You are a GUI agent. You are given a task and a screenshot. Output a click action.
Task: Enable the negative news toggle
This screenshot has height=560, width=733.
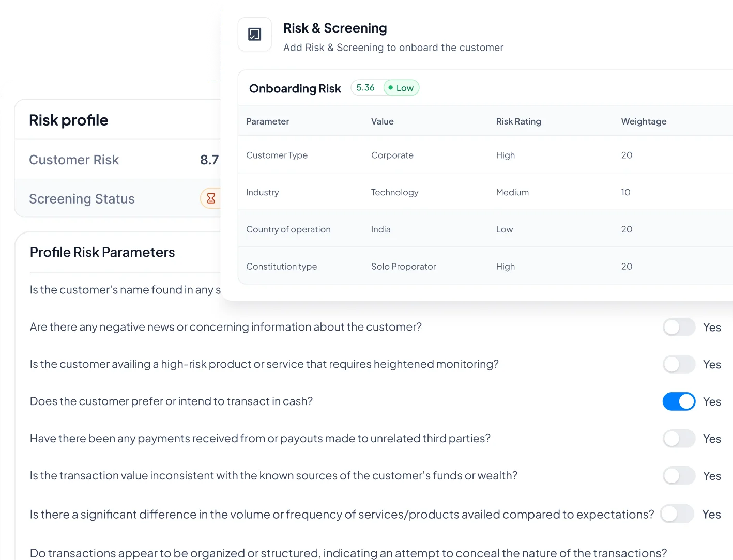(679, 327)
